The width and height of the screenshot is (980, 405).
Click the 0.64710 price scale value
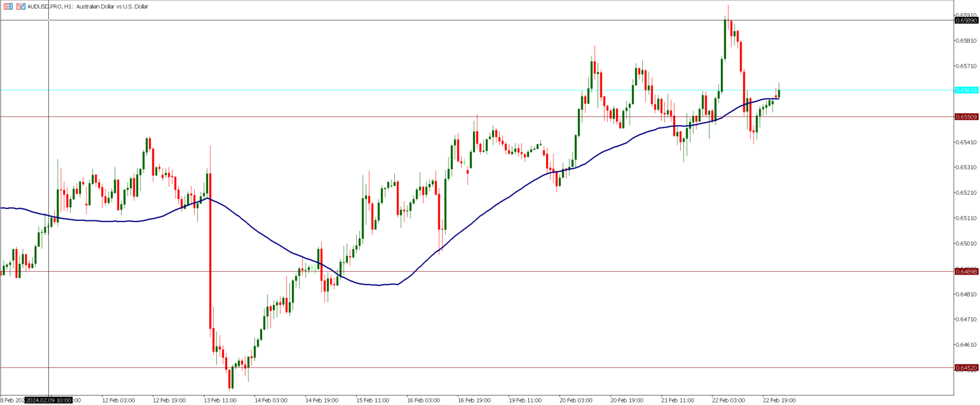pos(966,319)
